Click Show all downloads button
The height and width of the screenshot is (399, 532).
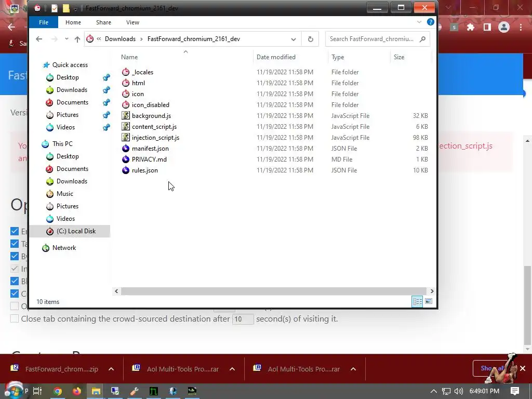[x=493, y=368]
